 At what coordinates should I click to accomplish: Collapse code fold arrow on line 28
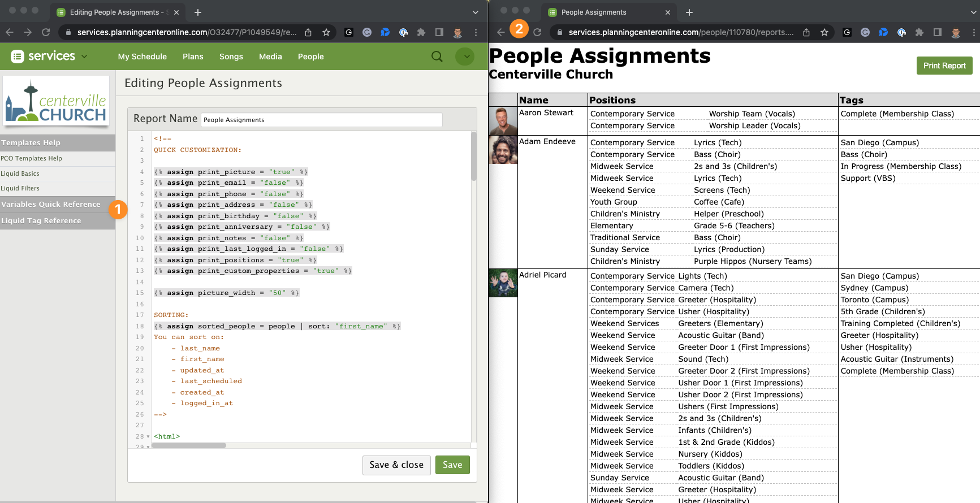coord(148,436)
